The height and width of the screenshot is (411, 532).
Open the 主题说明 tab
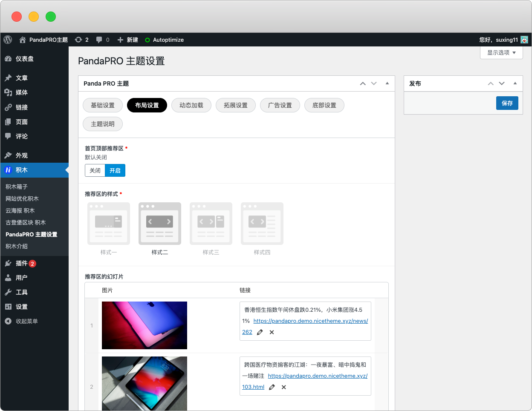103,124
